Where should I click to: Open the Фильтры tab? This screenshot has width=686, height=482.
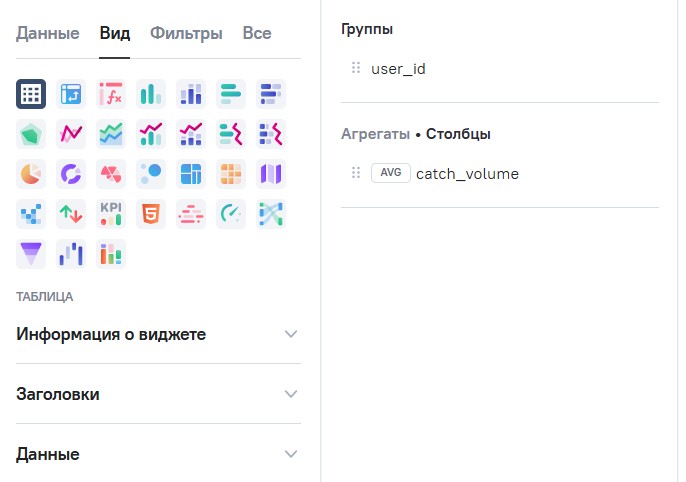point(186,34)
